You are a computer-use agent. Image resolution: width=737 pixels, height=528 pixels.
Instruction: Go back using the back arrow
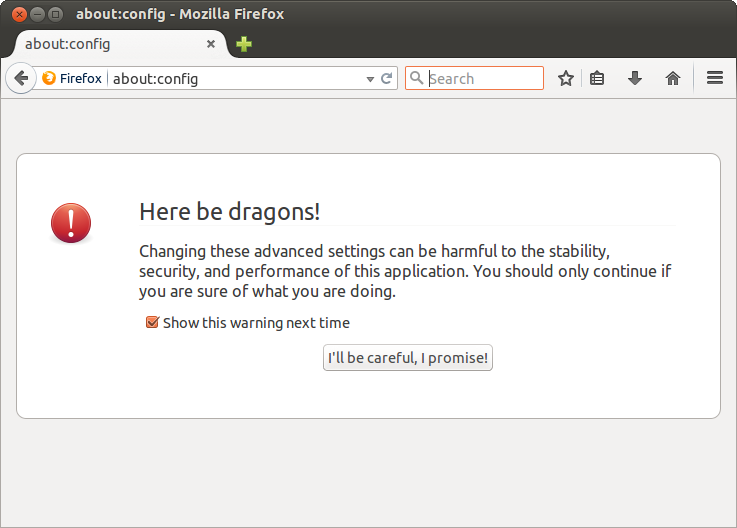[x=21, y=78]
